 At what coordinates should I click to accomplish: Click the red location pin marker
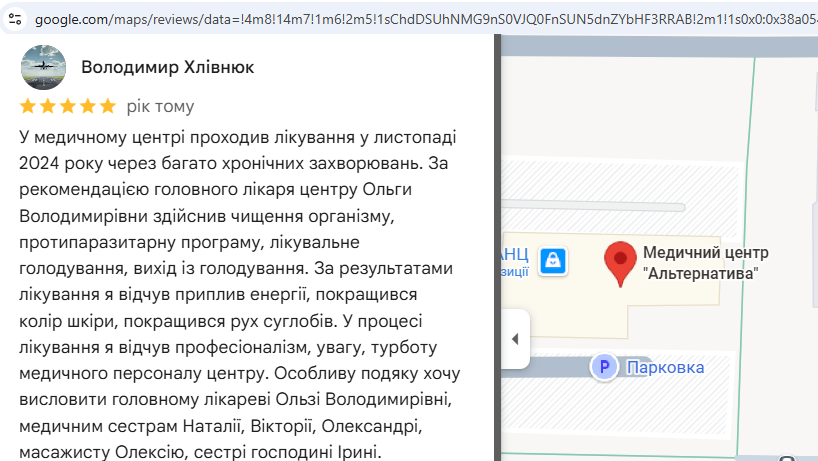(620, 263)
